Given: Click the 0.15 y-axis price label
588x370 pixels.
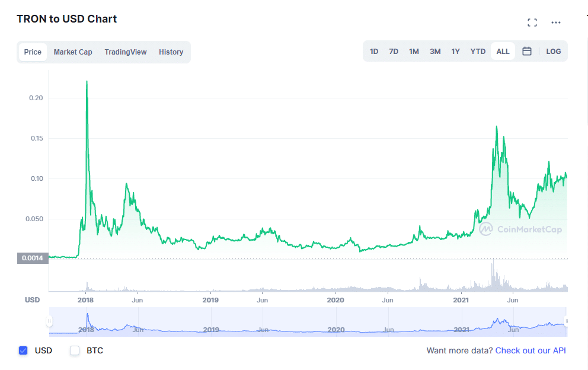Looking at the screenshot, I should pos(37,138).
